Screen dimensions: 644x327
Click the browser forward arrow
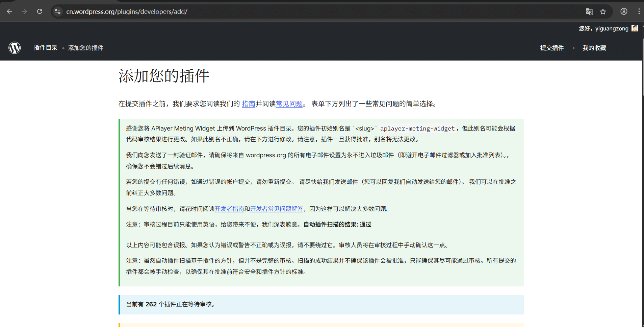(x=24, y=11)
